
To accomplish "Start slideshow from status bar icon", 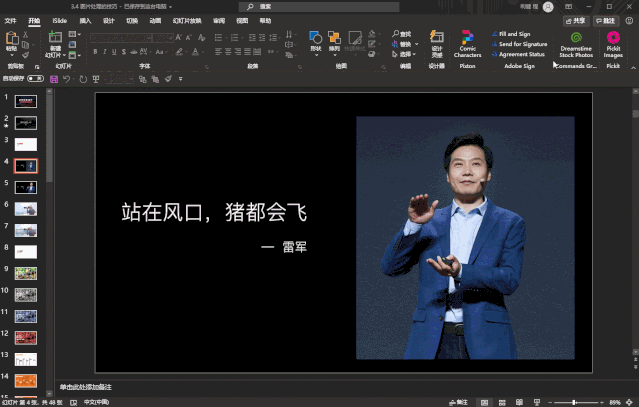I will pyautogui.click(x=537, y=403).
